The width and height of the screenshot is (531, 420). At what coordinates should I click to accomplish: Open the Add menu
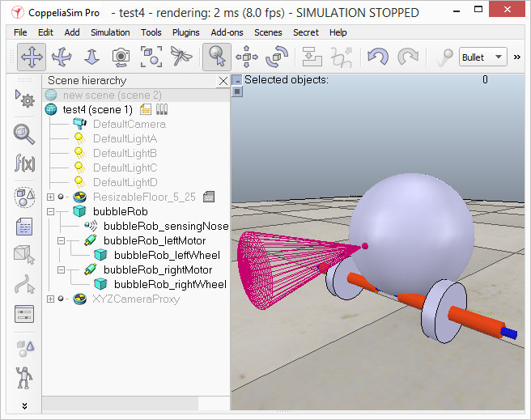point(72,32)
